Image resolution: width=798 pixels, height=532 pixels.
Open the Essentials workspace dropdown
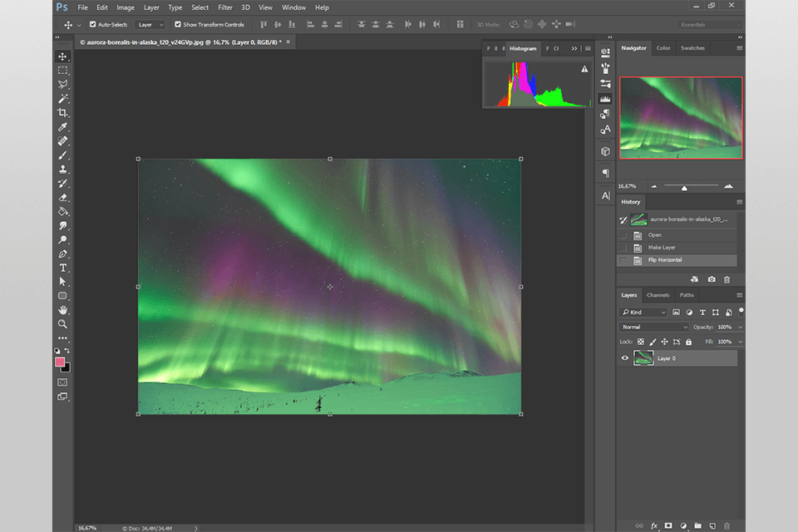pos(709,24)
